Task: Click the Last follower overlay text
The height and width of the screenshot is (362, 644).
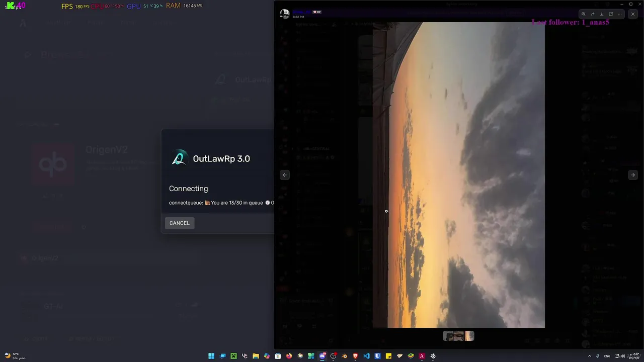Action: coord(570,22)
